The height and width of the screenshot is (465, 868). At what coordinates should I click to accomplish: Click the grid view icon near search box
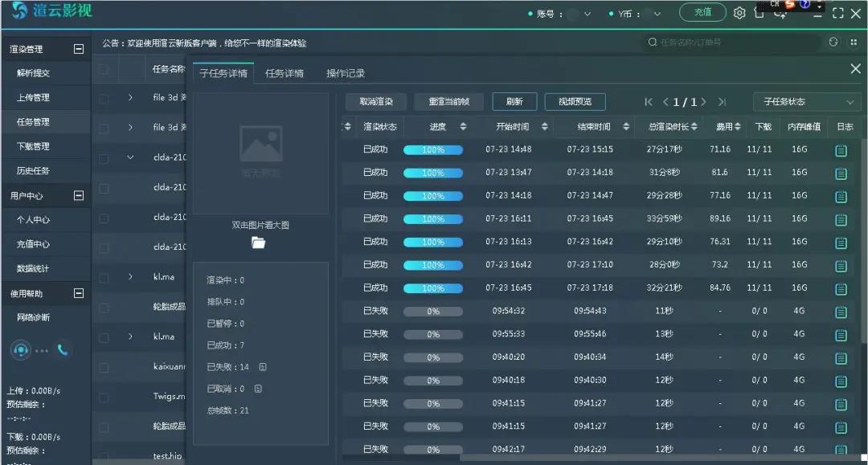coord(853,42)
